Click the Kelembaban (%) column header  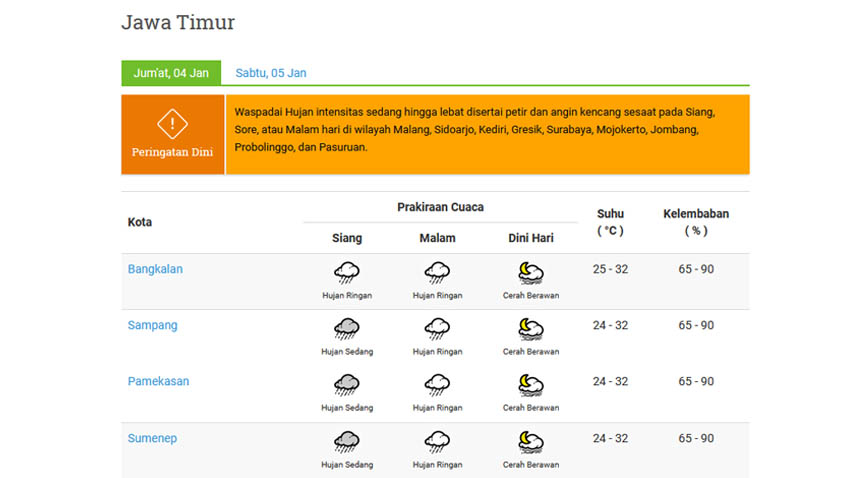coord(696,222)
